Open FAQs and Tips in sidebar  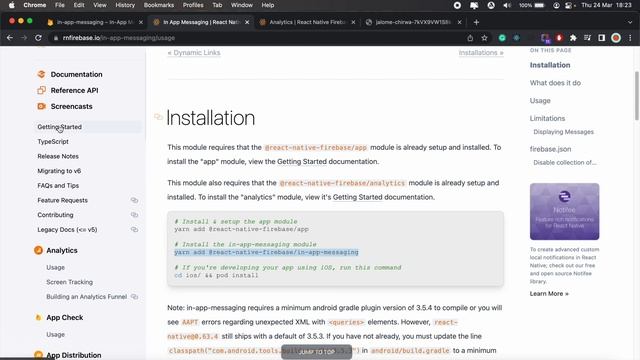click(x=58, y=185)
